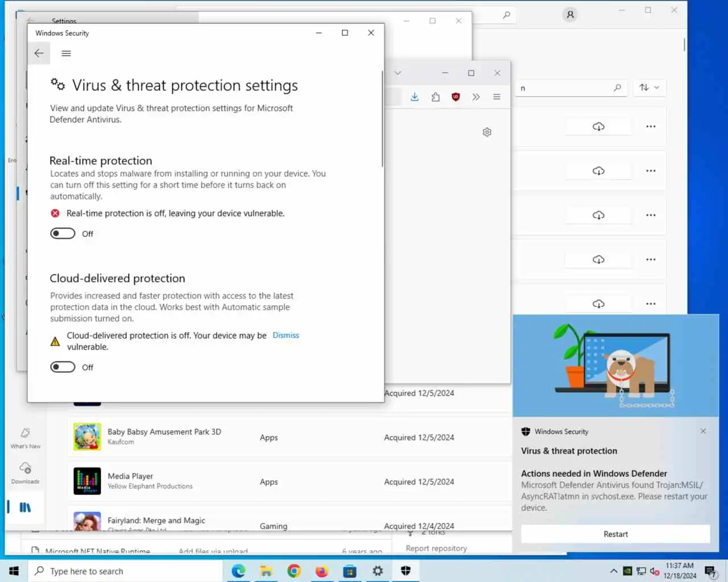Open File Explorer from taskbar
728x582 pixels.
pos(266,571)
